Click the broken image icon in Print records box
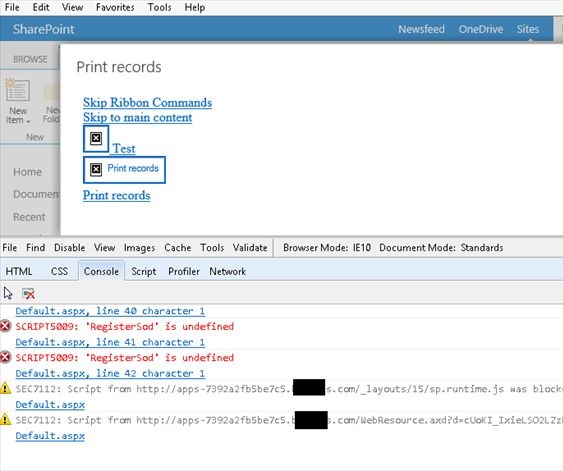The height and width of the screenshot is (471, 563). coord(96,169)
